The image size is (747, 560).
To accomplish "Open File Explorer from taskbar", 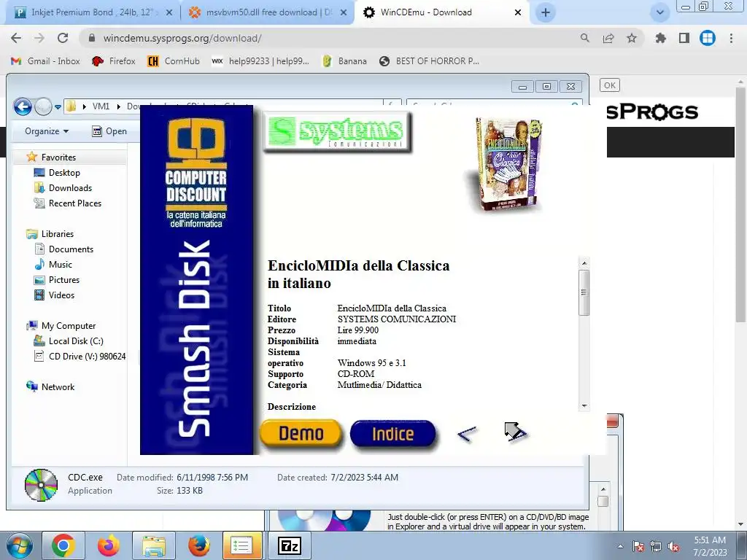I will (x=153, y=545).
